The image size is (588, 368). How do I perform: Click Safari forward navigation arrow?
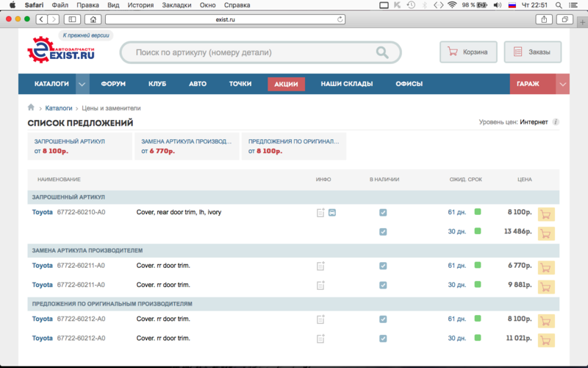(x=54, y=19)
